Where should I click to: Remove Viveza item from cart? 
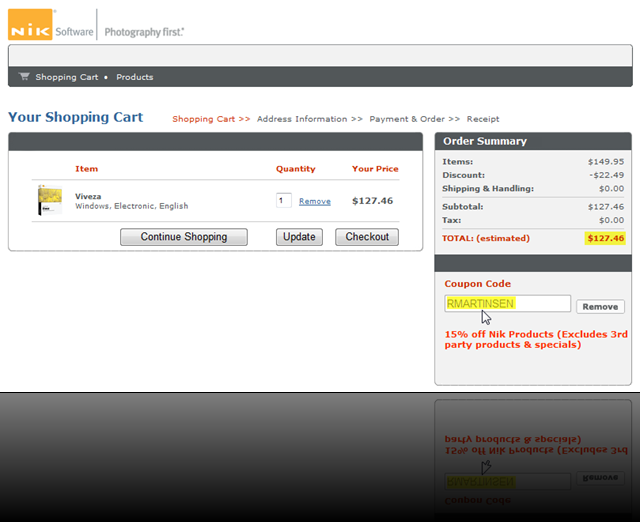(315, 201)
